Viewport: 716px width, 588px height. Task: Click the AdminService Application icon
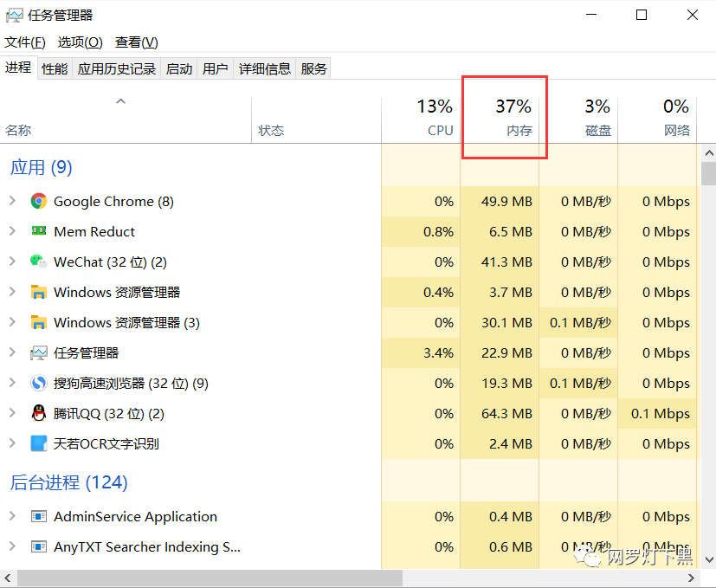point(39,517)
